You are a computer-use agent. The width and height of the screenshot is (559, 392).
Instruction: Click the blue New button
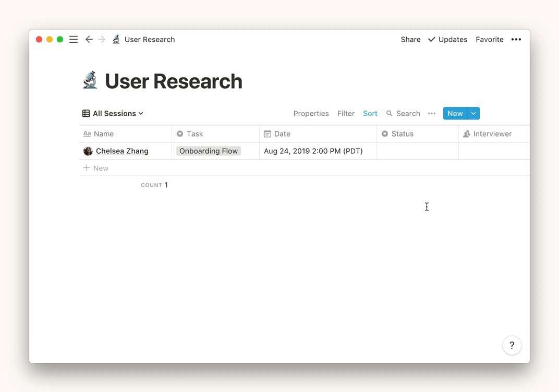click(x=455, y=114)
